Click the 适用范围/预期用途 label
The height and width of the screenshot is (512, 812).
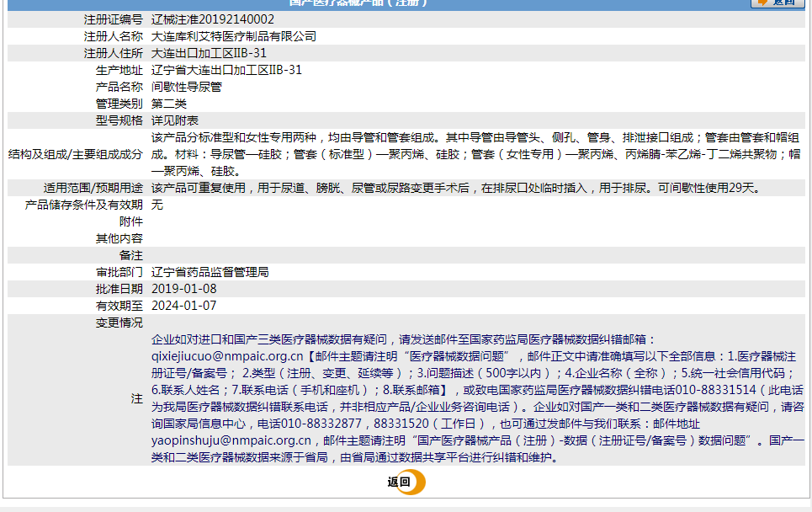(x=93, y=188)
